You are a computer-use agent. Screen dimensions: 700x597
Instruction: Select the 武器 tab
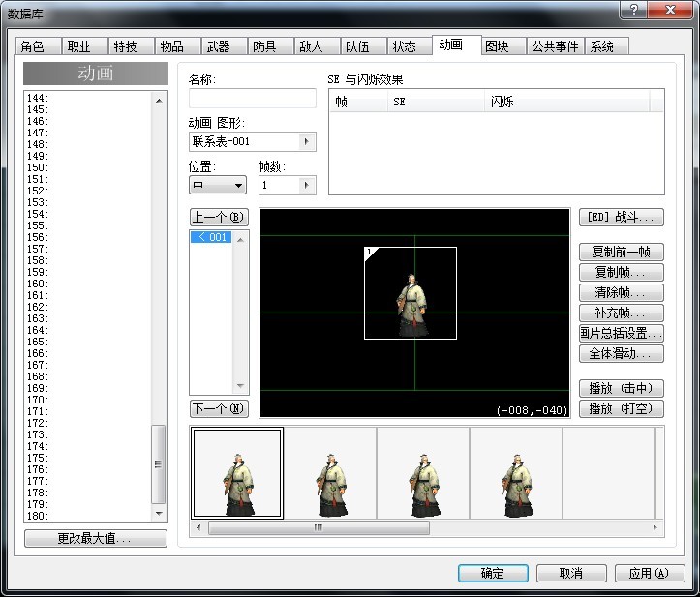(x=224, y=46)
